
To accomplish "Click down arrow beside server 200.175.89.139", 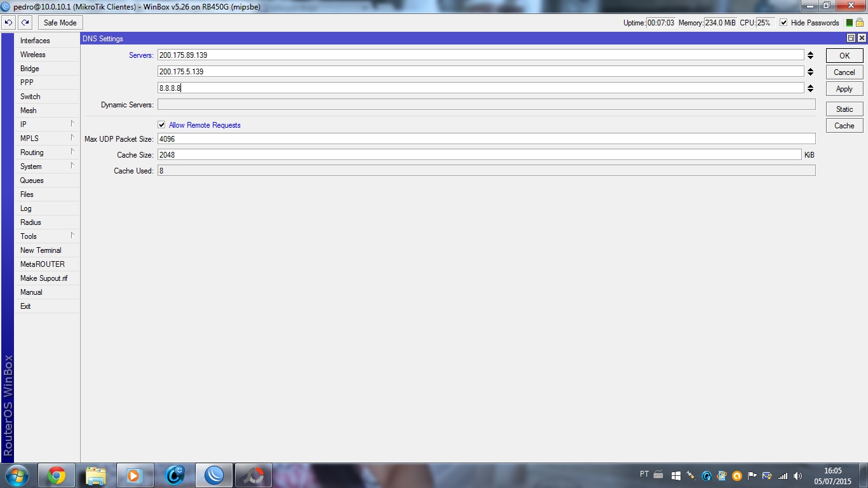I will pyautogui.click(x=810, y=57).
